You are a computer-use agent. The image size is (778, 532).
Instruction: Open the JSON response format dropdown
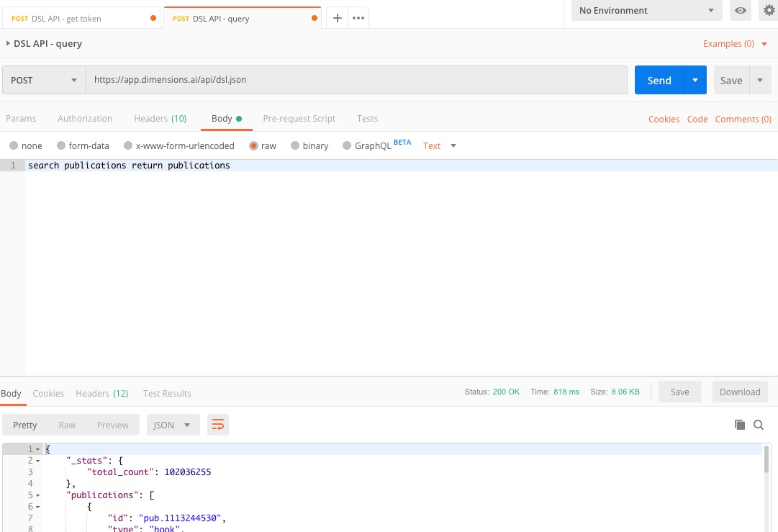pyautogui.click(x=173, y=425)
